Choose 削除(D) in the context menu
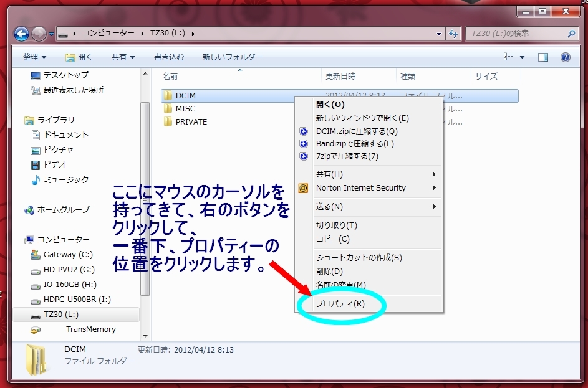The height and width of the screenshot is (388, 588). [x=369, y=271]
